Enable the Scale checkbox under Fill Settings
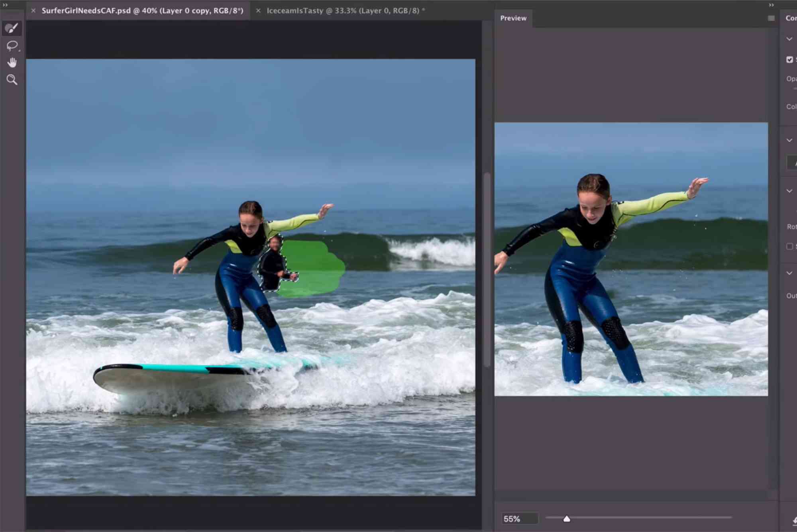This screenshot has width=797, height=532. 789,246
